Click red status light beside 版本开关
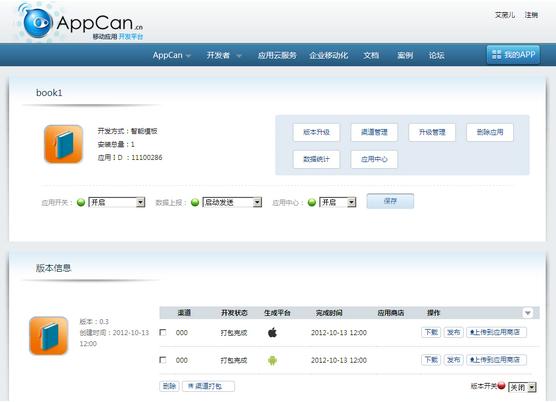This screenshot has width=556, height=402. [x=501, y=385]
